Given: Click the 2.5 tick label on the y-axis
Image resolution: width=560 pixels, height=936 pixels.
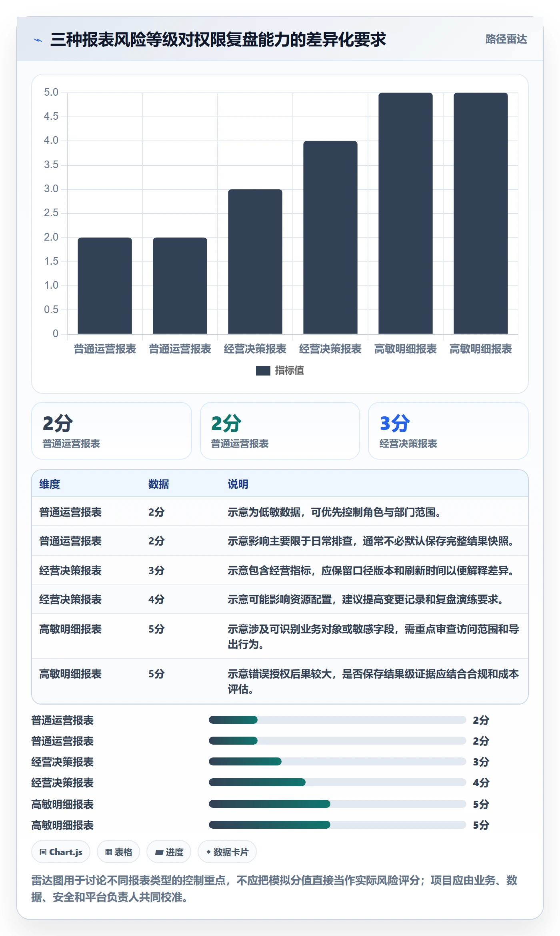Looking at the screenshot, I should click(x=51, y=213).
